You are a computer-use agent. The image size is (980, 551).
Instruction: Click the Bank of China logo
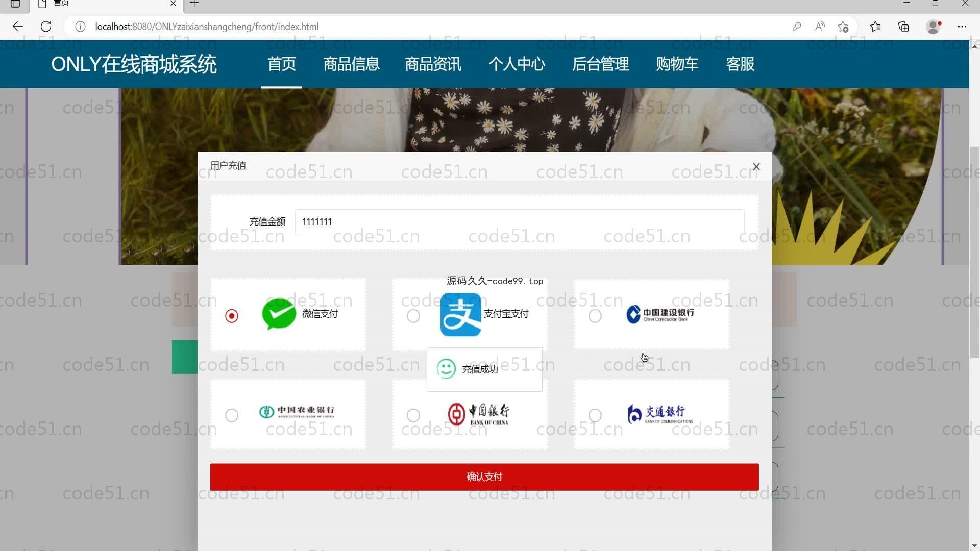click(x=478, y=414)
